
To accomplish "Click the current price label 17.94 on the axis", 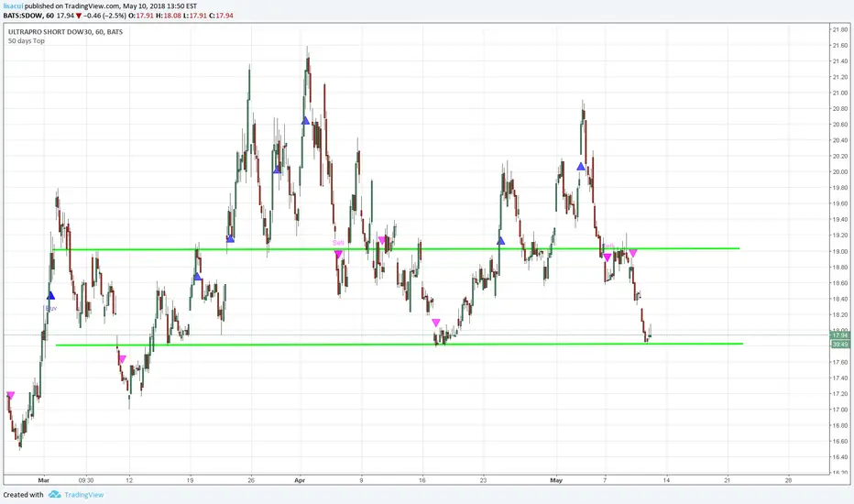I will 839,335.
